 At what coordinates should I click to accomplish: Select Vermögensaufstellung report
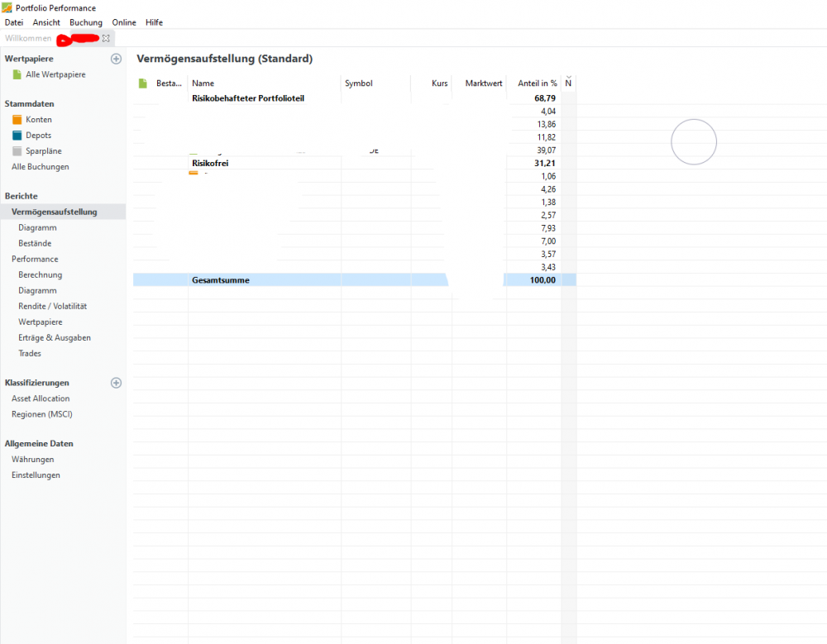[x=55, y=212]
